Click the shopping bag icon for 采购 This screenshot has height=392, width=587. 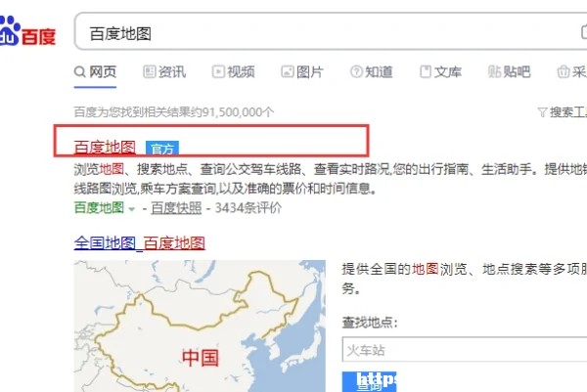564,71
